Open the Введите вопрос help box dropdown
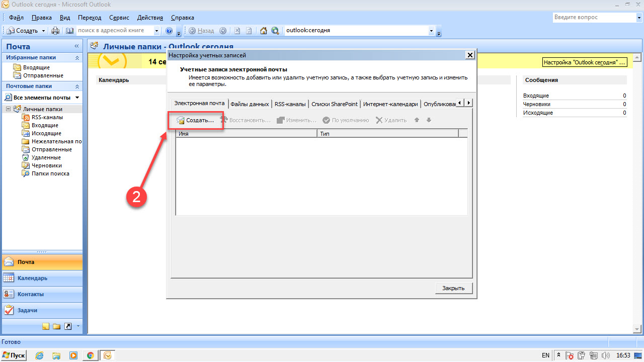 click(x=638, y=18)
